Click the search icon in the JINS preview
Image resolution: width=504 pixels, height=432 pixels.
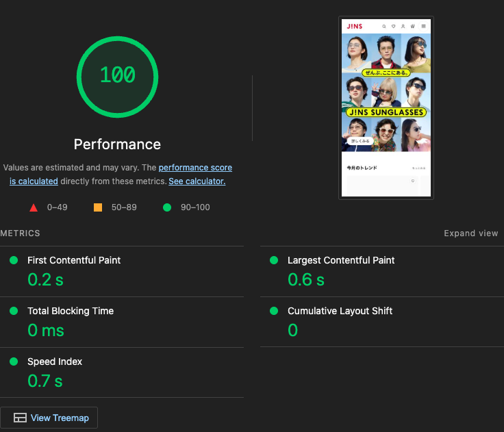383,26
